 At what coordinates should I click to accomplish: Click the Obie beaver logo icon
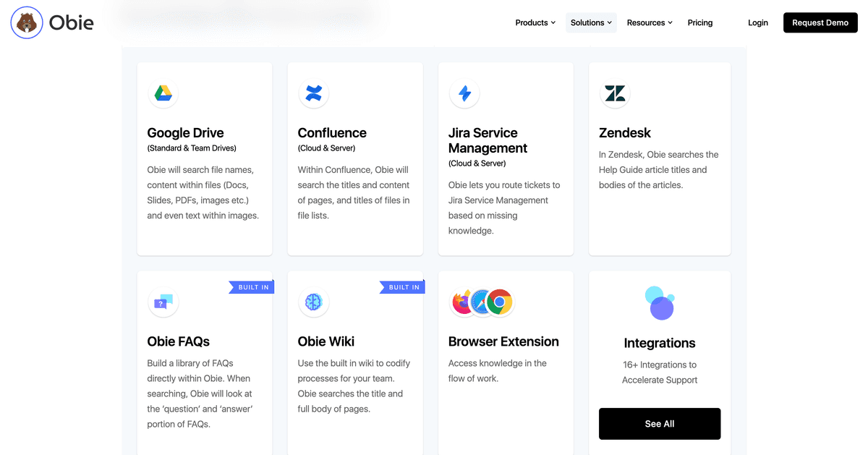[27, 22]
